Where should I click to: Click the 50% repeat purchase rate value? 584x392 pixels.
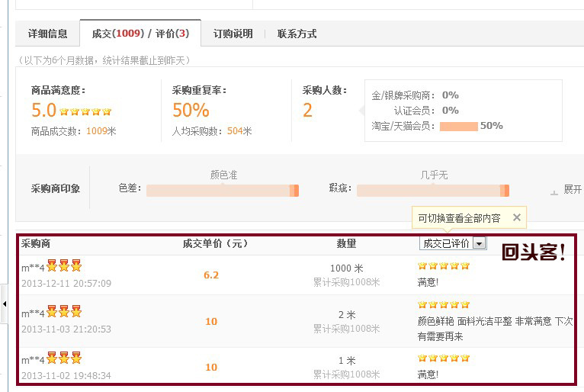coord(191,111)
